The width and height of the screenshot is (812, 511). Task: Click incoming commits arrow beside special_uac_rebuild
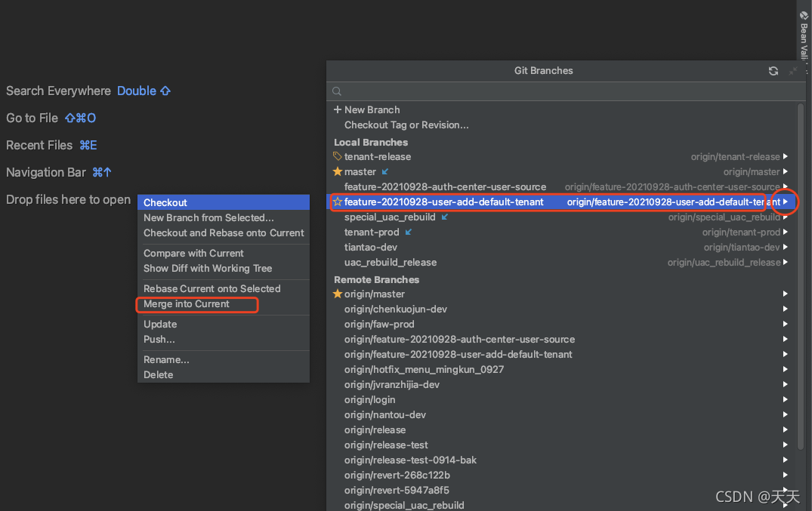444,217
